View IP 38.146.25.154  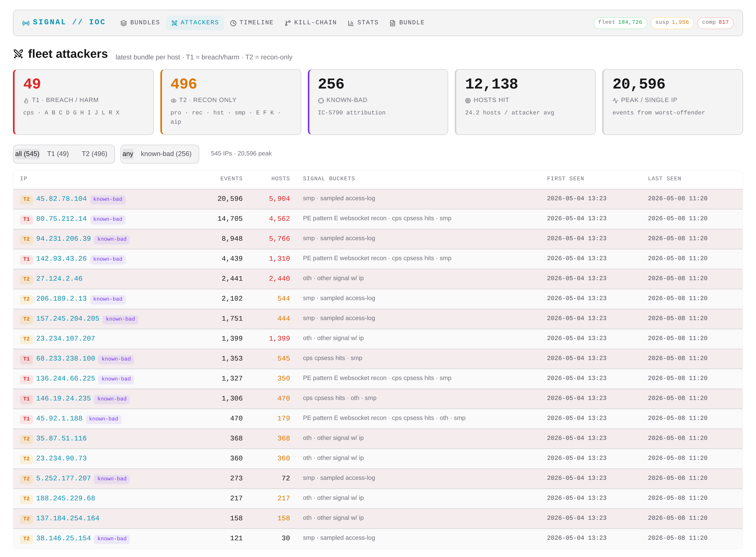point(63,538)
